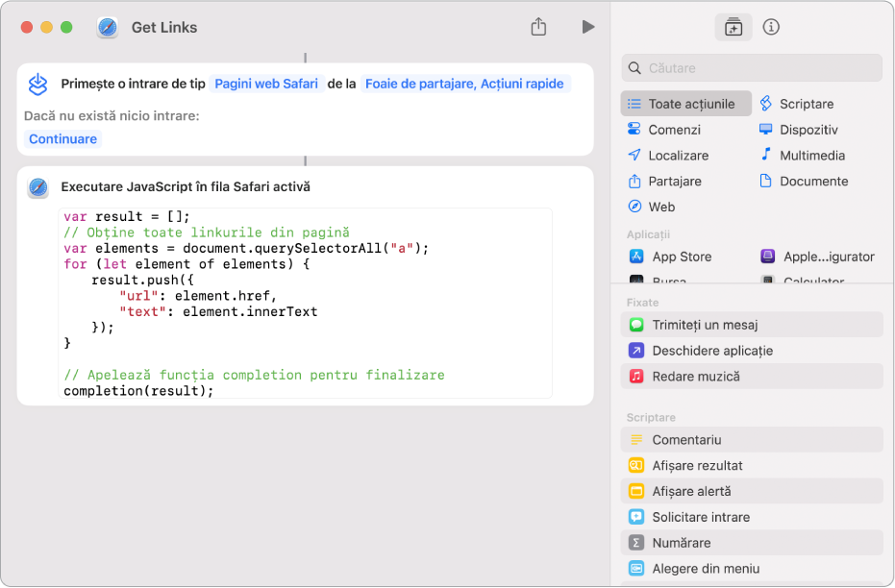Click the Executare JavaScript action title
The image size is (895, 588).
pyautogui.click(x=186, y=187)
